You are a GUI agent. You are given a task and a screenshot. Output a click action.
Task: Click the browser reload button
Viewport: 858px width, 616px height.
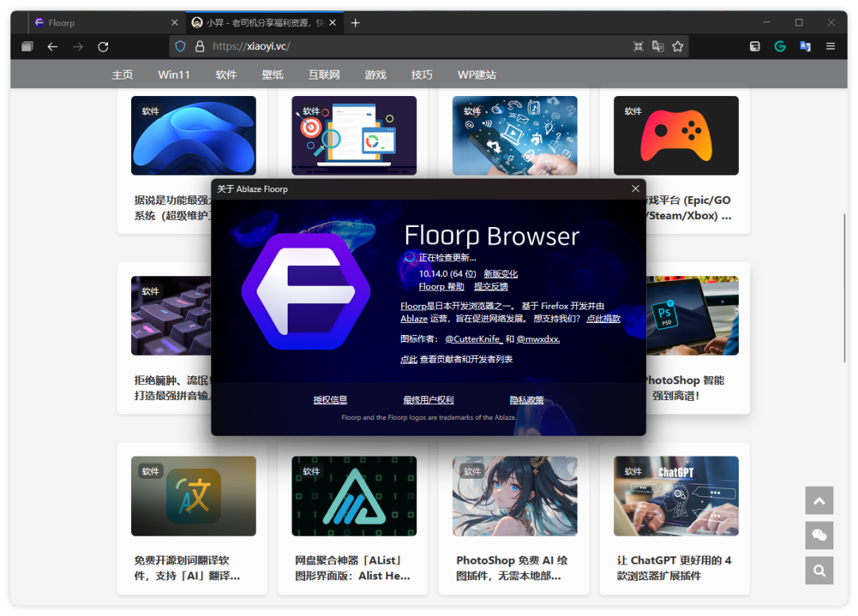[103, 47]
